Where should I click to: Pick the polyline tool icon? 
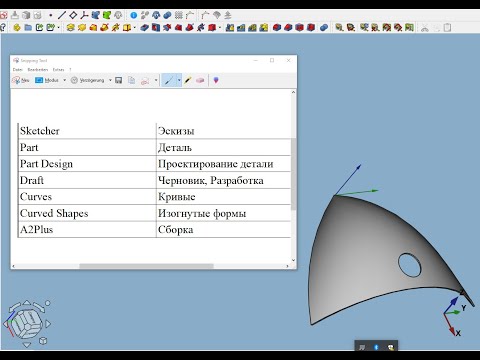coord(84,15)
